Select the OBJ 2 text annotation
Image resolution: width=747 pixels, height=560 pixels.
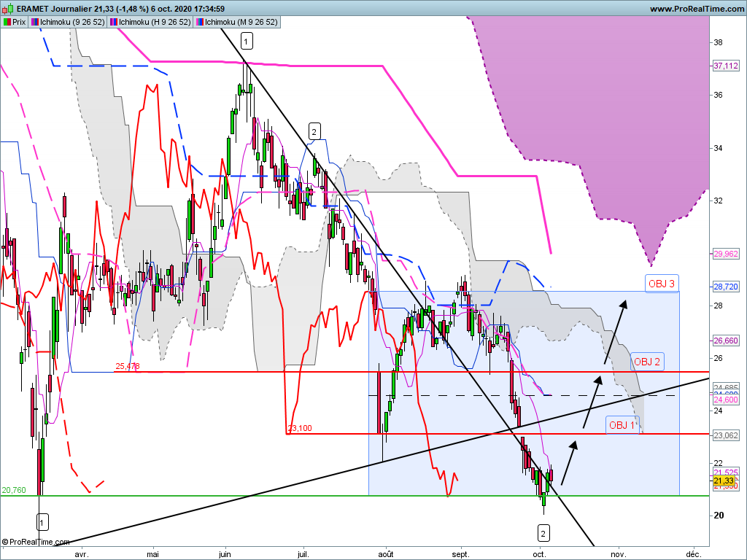[x=647, y=362]
